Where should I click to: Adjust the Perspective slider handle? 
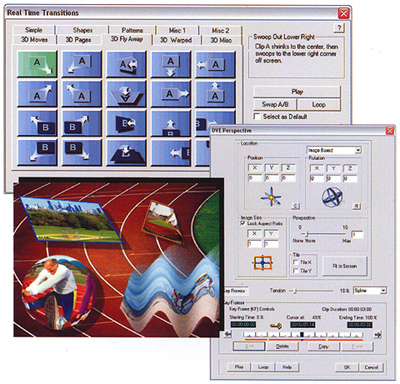click(307, 234)
